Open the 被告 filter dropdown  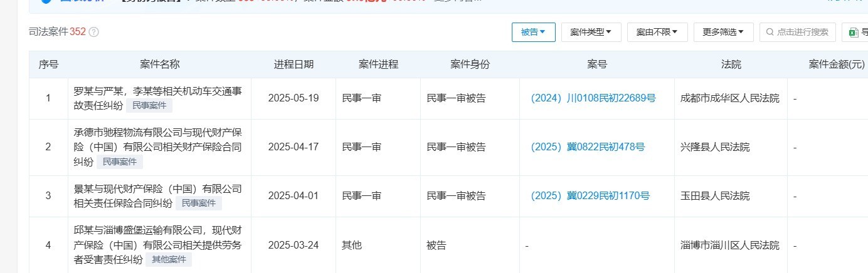tap(533, 32)
